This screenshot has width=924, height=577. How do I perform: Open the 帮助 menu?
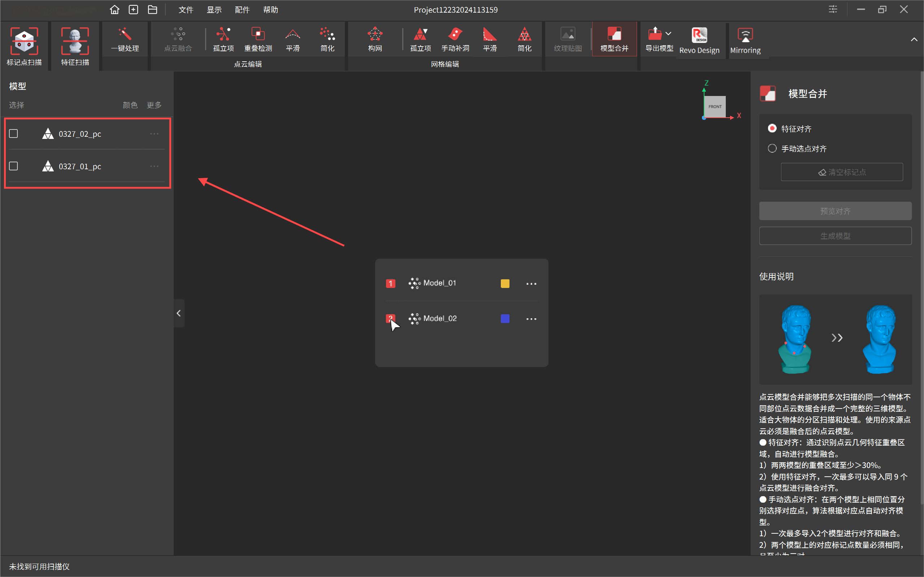point(270,9)
